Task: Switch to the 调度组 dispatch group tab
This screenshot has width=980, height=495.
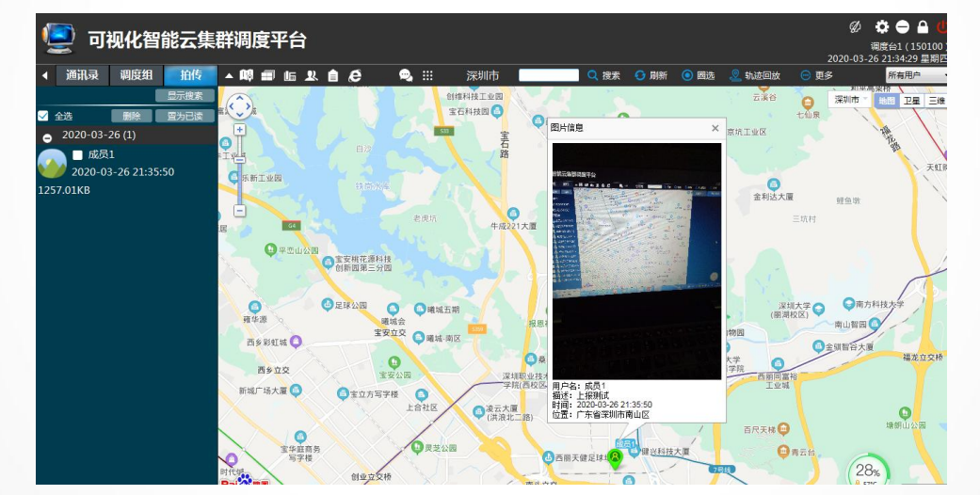Action: coord(137,75)
